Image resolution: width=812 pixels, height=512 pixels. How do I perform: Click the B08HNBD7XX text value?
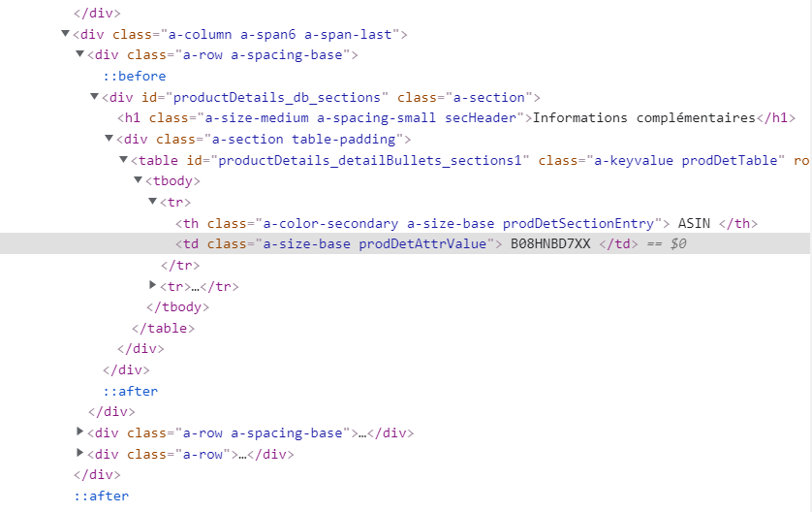[550, 243]
